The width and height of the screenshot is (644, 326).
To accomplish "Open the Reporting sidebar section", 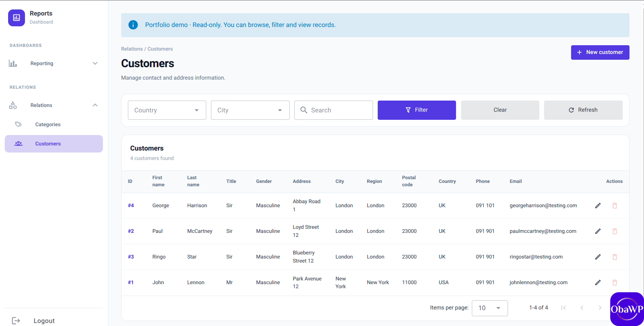I will pos(54,63).
